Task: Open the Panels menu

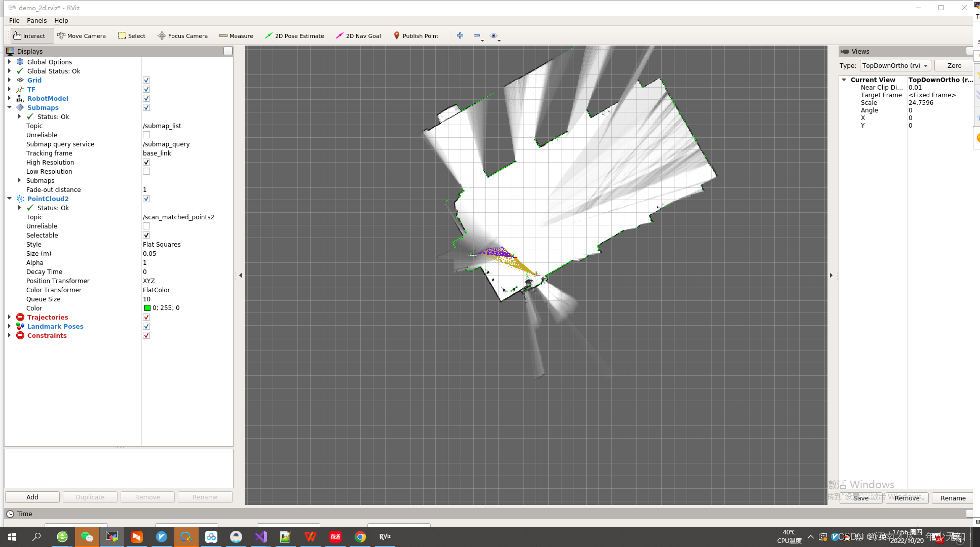Action: tap(36, 20)
